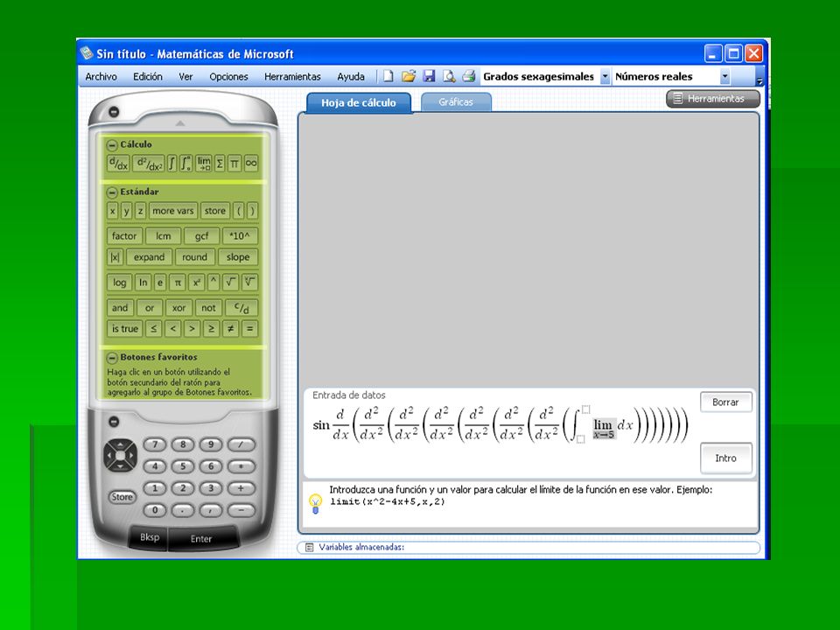This screenshot has width=840, height=630.
Task: Click the expand function button
Action: pyautogui.click(x=149, y=257)
